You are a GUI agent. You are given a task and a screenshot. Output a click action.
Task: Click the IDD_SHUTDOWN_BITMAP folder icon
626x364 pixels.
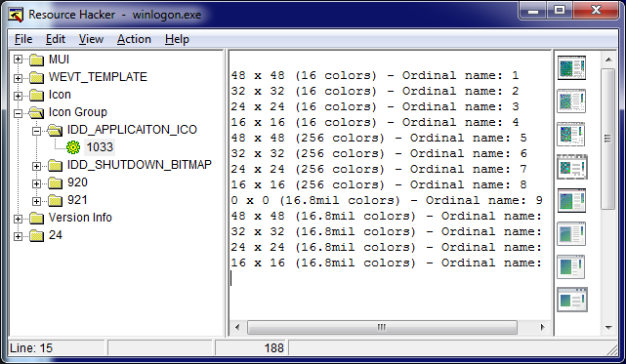55,165
